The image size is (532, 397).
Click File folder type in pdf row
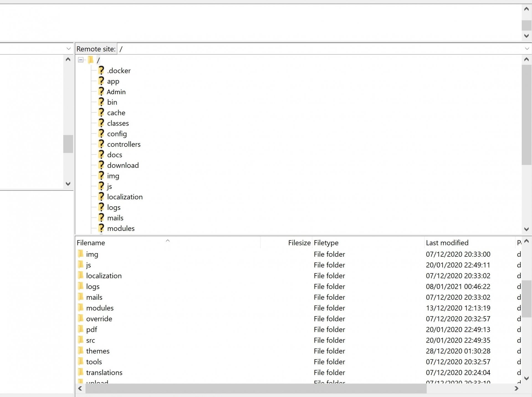329,329
